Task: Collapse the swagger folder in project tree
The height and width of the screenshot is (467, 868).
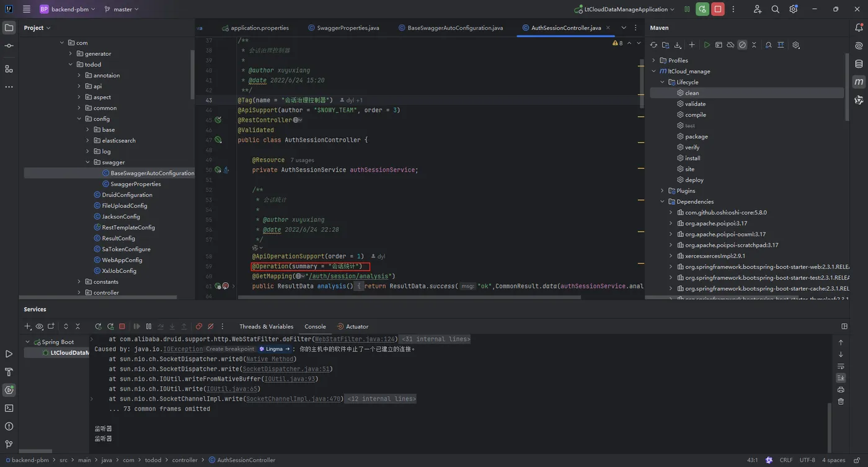Action: [87, 162]
